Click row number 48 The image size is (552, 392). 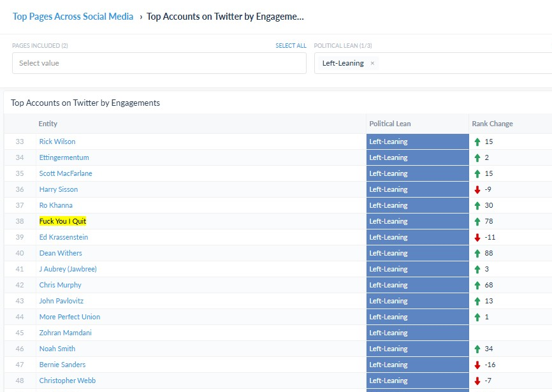click(20, 381)
